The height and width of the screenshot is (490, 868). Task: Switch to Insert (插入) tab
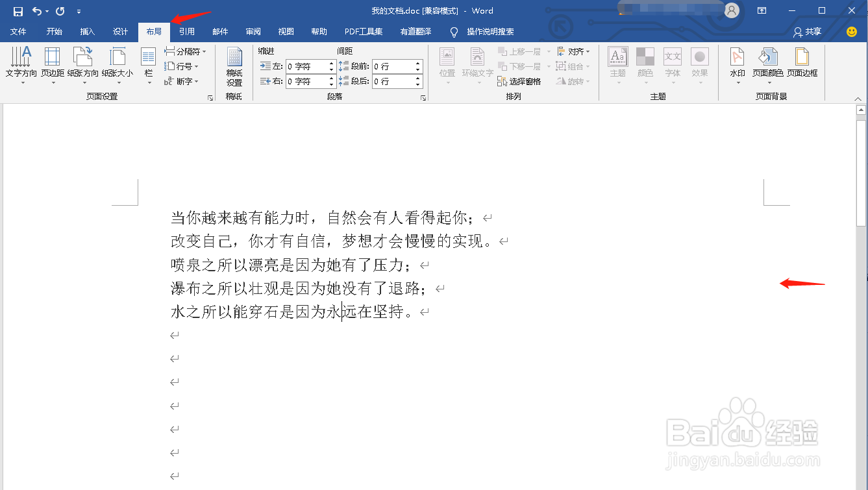(x=88, y=32)
